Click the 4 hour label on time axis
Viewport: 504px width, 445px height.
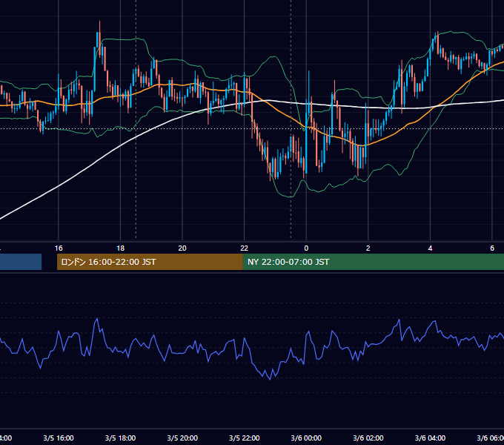click(430, 248)
